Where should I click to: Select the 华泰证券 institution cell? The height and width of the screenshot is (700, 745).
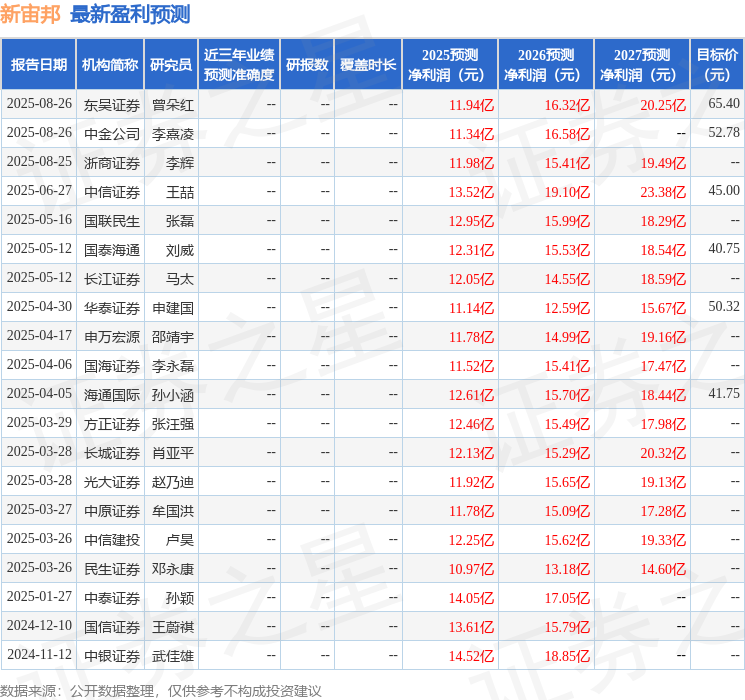[112, 308]
